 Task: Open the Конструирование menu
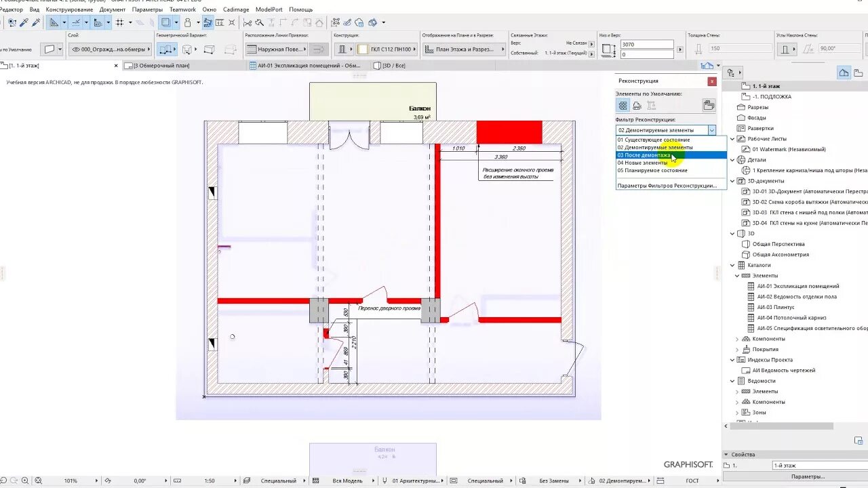coord(69,9)
